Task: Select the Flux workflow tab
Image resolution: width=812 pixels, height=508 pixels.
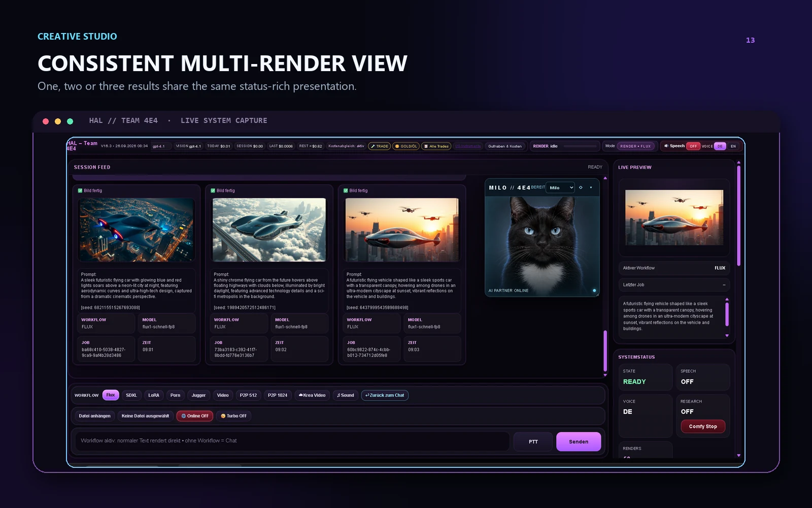Action: pyautogui.click(x=111, y=395)
